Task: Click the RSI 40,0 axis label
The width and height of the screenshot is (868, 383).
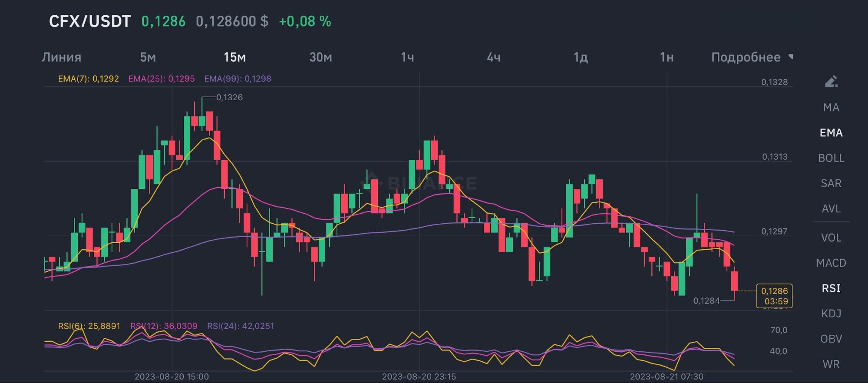Action: click(x=779, y=351)
